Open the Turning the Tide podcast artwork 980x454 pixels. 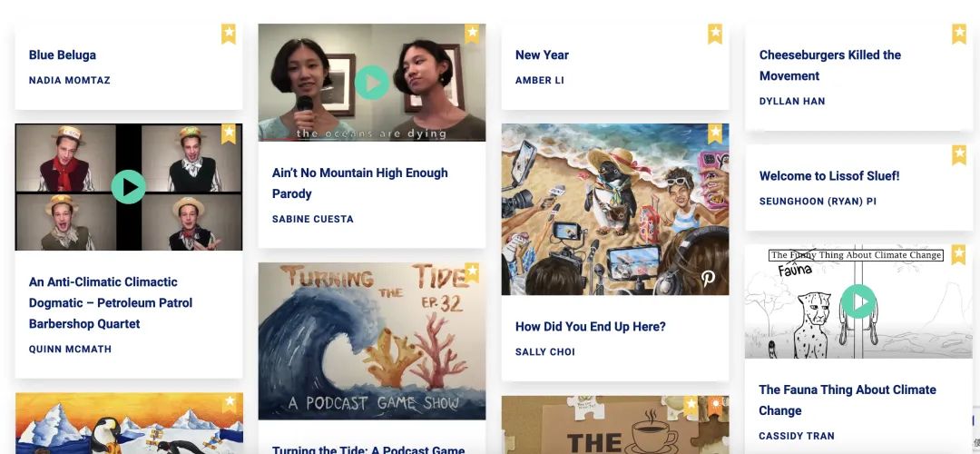pyautogui.click(x=372, y=340)
